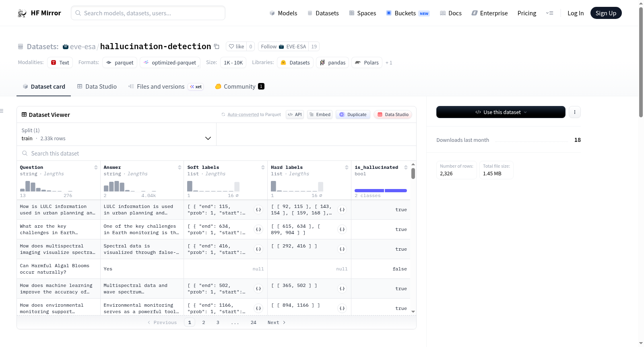Sort the Question column
This screenshot has height=347, width=644.
(96, 167)
